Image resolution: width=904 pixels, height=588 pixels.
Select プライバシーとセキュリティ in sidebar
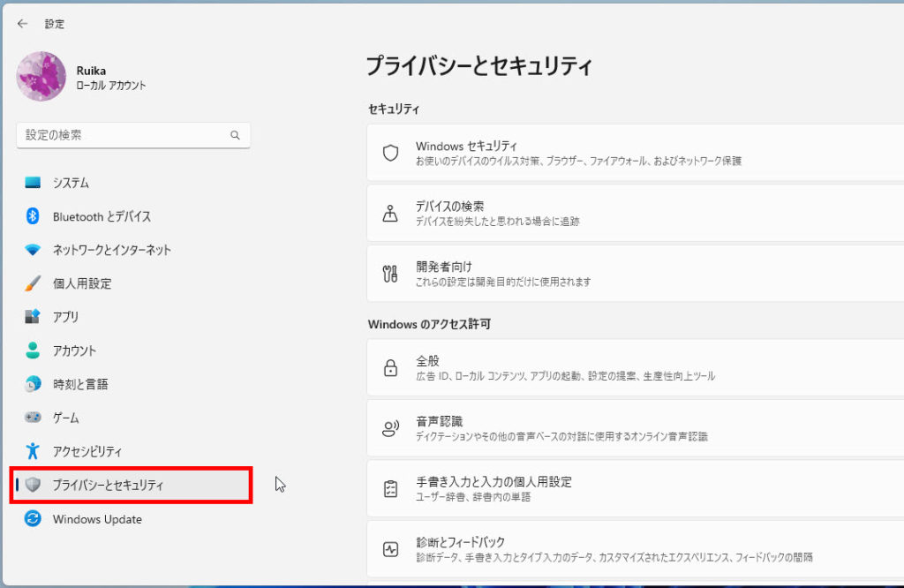[108, 485]
